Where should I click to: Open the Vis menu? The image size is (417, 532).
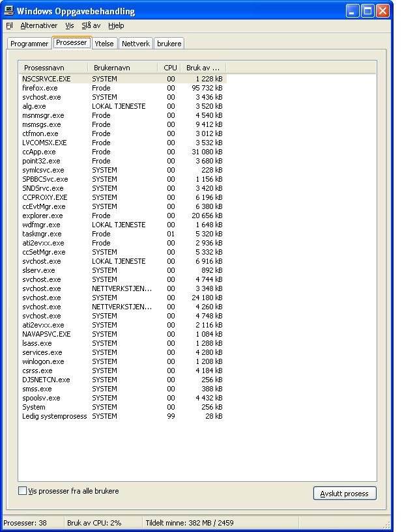[x=70, y=25]
